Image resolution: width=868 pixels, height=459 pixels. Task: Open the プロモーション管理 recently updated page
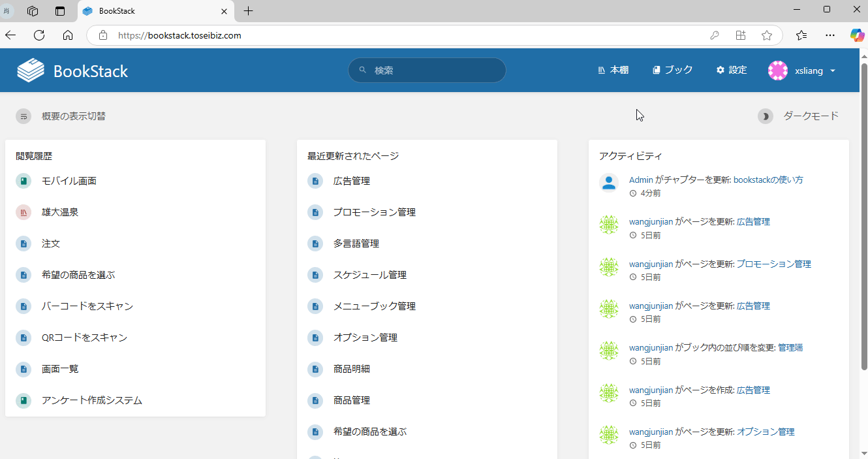374,212
